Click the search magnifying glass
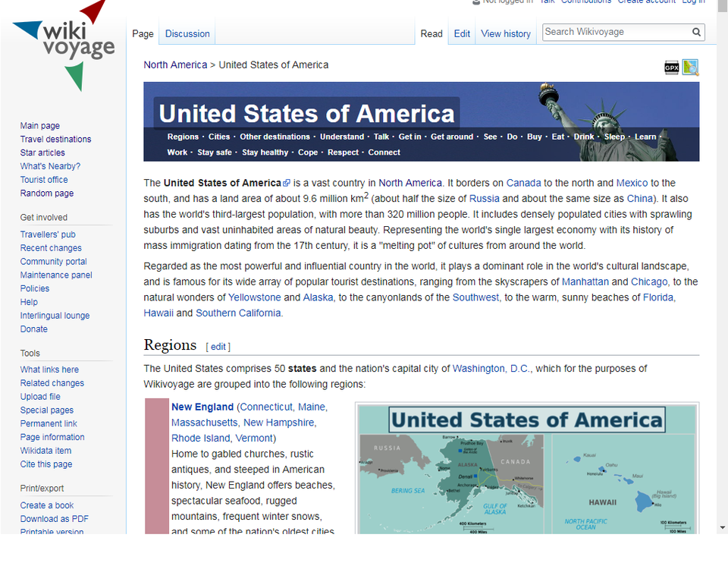 [696, 32]
